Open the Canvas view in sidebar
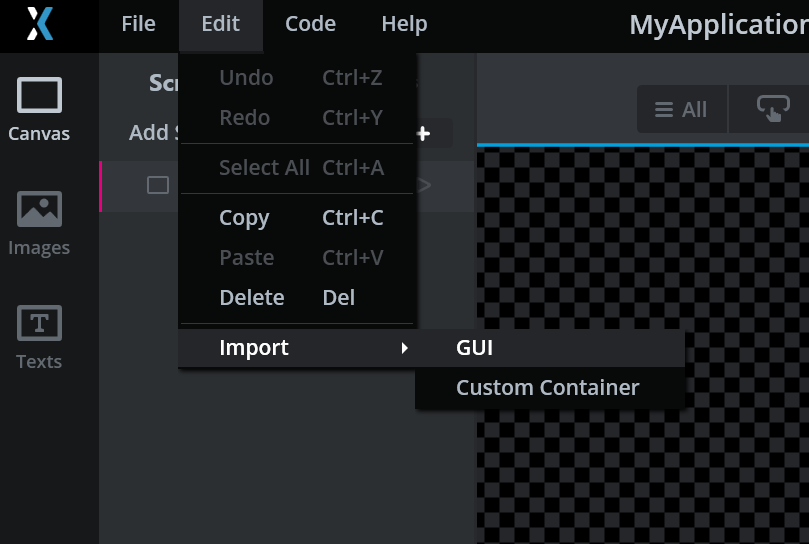The width and height of the screenshot is (809, 544). (39, 109)
